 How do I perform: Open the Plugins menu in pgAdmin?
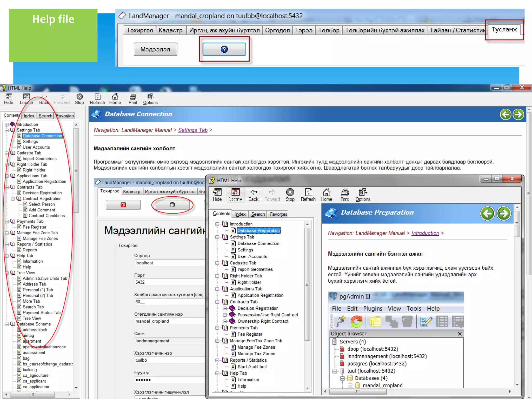pyautogui.click(x=373, y=308)
